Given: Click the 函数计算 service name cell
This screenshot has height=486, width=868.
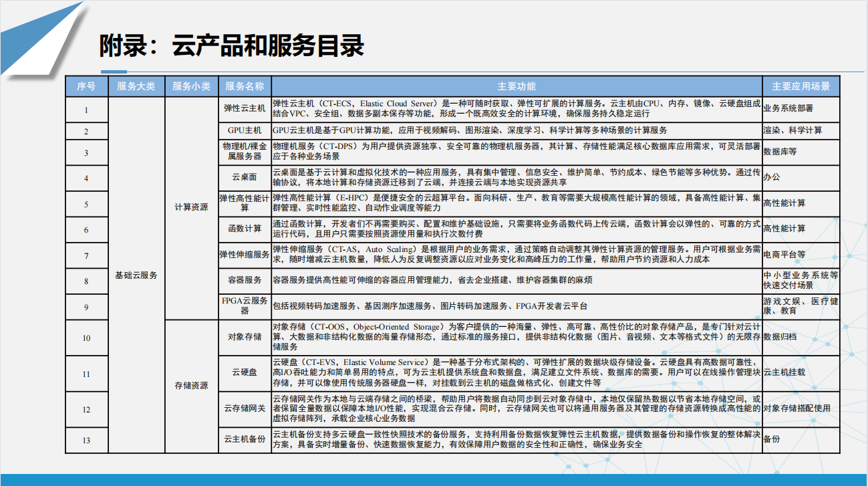Looking at the screenshot, I should point(245,229).
